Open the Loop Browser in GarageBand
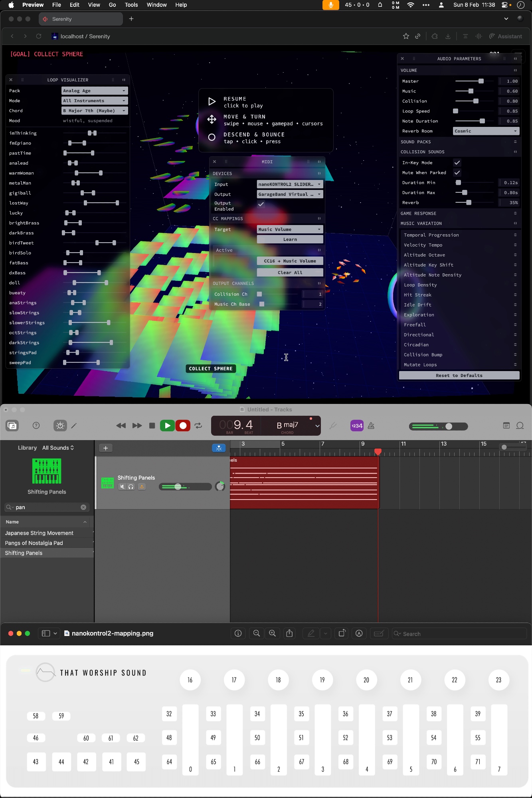Viewport: 532px width, 798px height. tap(520, 426)
